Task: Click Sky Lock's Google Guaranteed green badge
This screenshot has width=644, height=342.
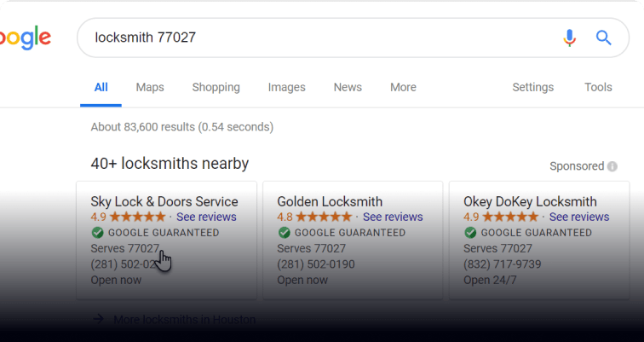Action: (98, 233)
